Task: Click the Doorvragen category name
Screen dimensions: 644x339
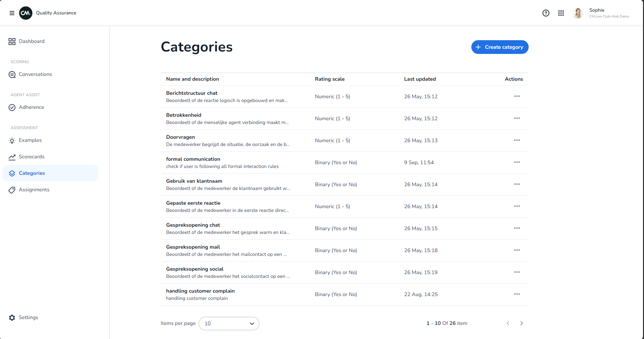Action: tap(181, 137)
